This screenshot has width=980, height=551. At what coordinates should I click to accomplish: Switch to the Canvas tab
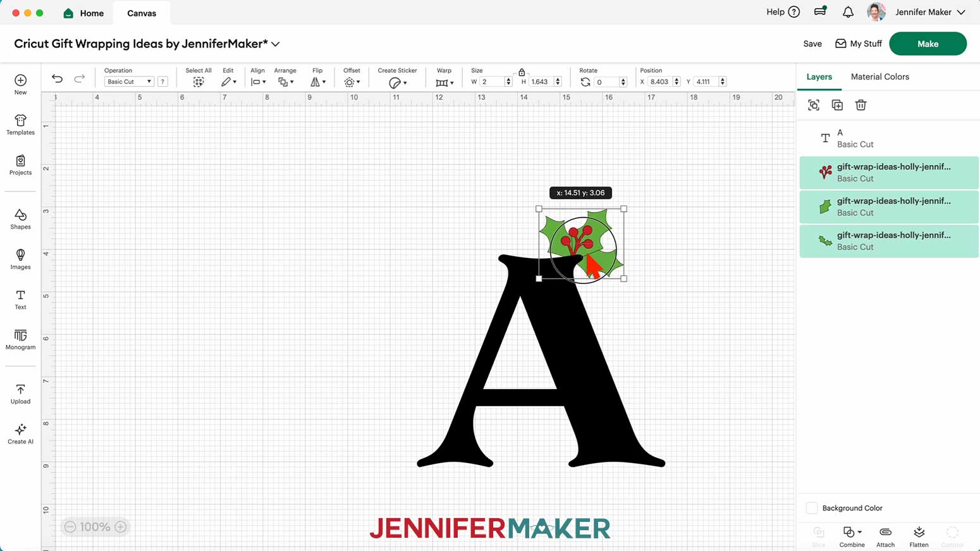click(142, 13)
